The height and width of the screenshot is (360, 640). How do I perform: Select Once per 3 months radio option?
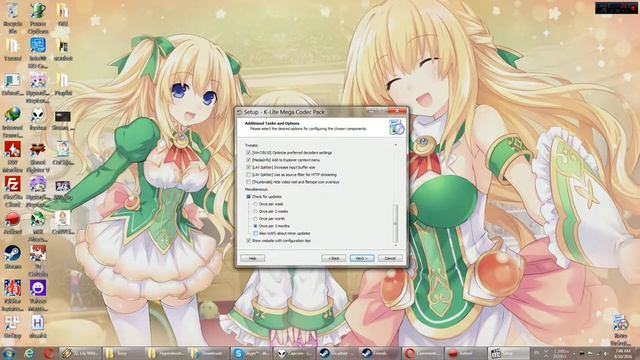tap(256, 226)
